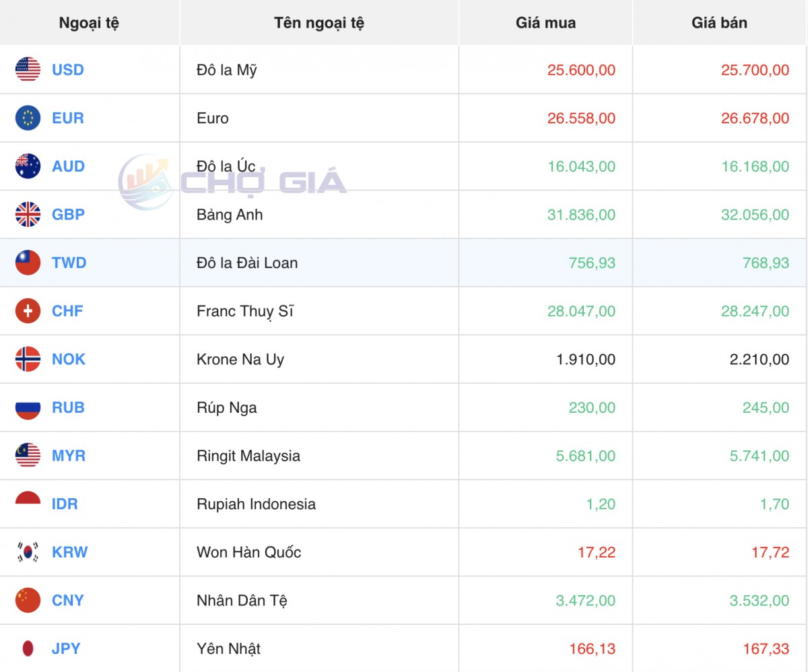Click the "Giá mua" column header
The width and height of the screenshot is (808, 672).
(545, 23)
